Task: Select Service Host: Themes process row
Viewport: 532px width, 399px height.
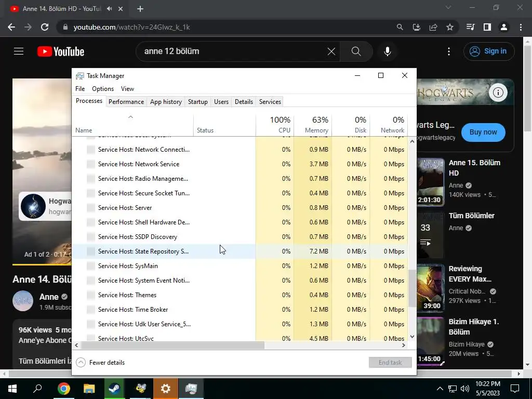Action: coord(240,295)
